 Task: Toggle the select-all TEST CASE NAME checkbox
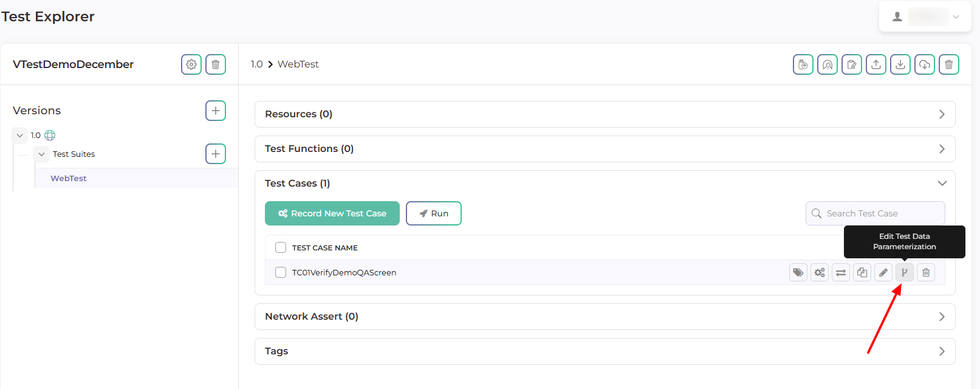[281, 247]
